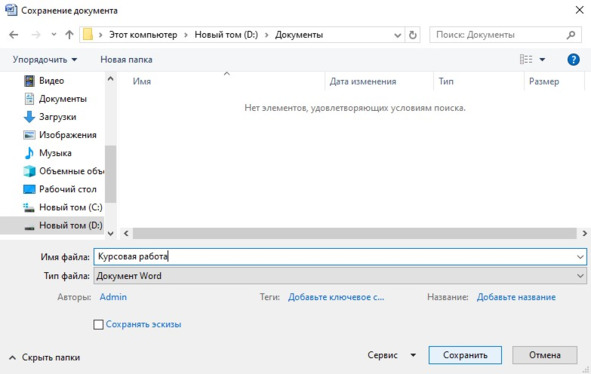Open Музыка in the navigation pane
The width and height of the screenshot is (591, 374).
point(55,153)
